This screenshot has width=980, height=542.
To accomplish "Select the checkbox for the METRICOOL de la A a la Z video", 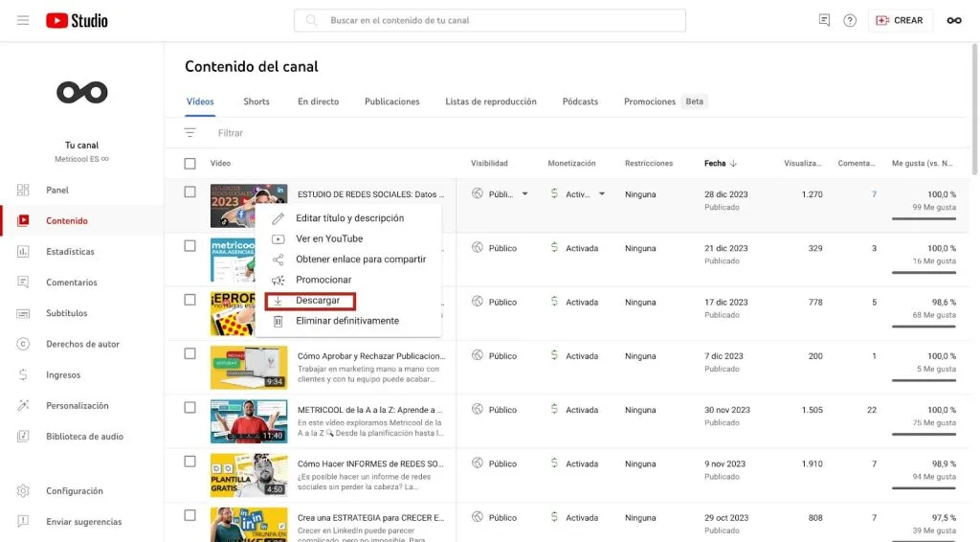I will [189, 408].
